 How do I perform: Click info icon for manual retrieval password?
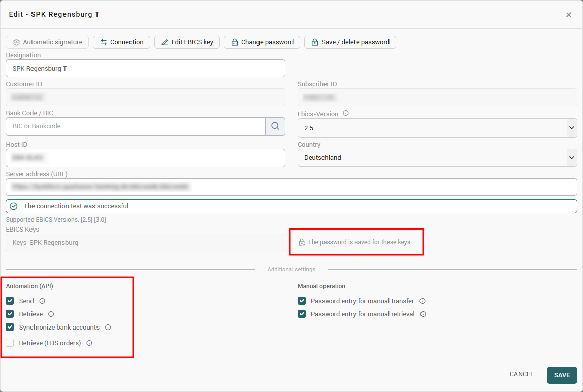pyautogui.click(x=423, y=314)
